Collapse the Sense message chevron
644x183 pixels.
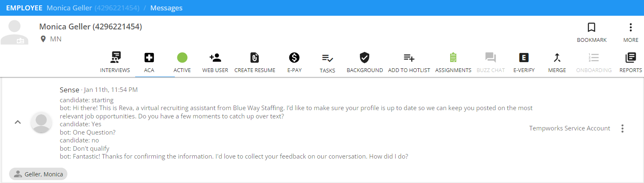point(18,122)
